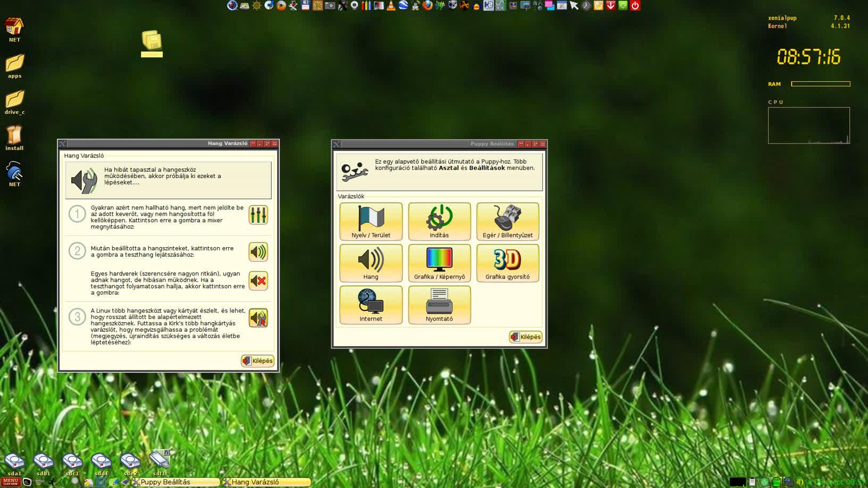Click the clipboard tray icon
Viewport: 868px width, 488px height.
[752, 482]
